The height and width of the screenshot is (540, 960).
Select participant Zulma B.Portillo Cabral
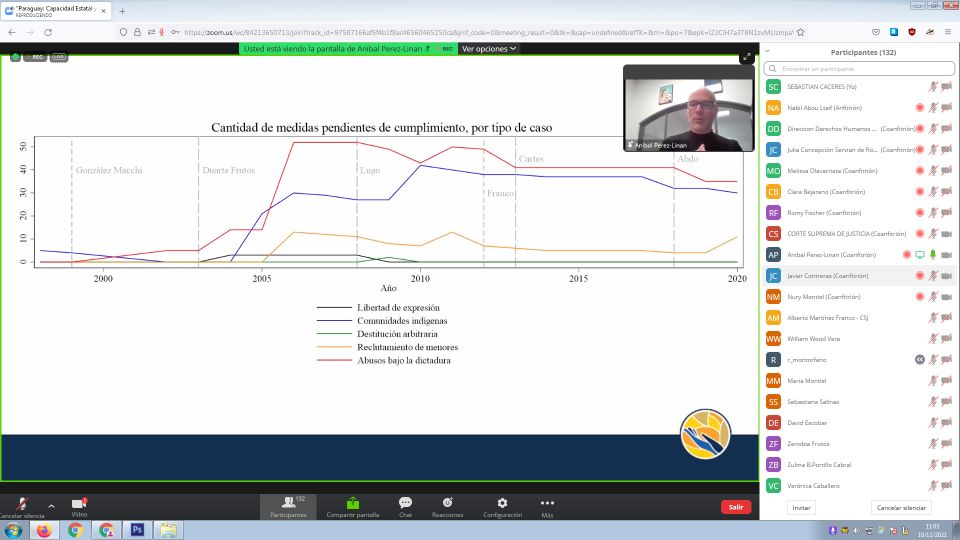pyautogui.click(x=860, y=465)
